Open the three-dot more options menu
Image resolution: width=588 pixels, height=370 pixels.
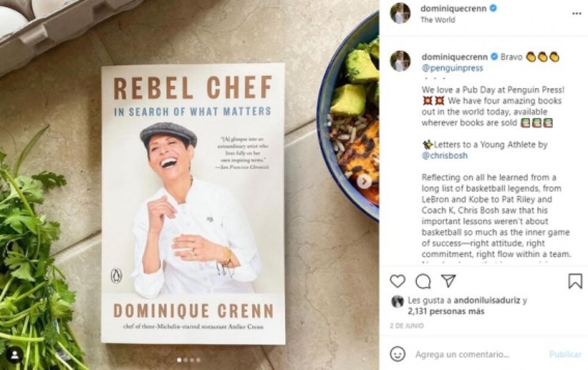(x=577, y=14)
